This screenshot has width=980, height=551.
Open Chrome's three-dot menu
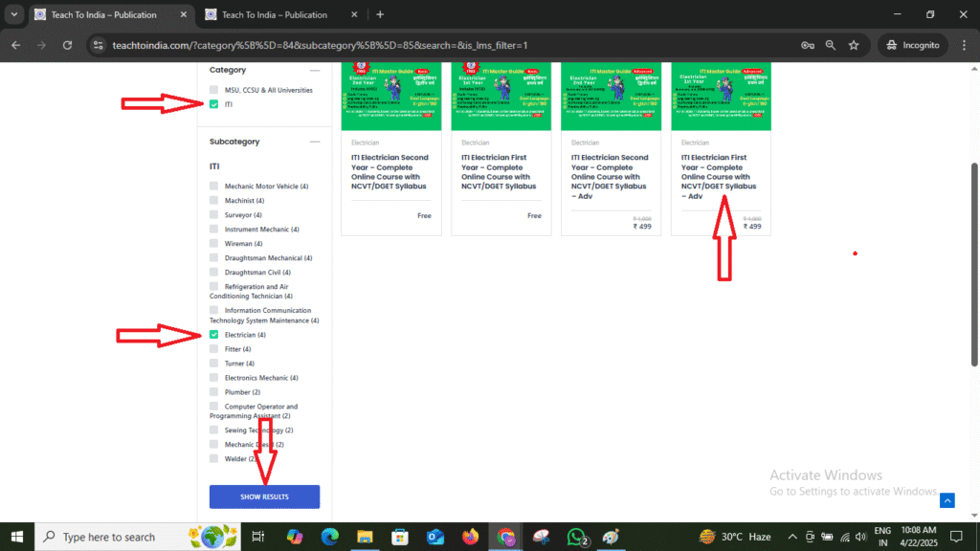click(965, 45)
